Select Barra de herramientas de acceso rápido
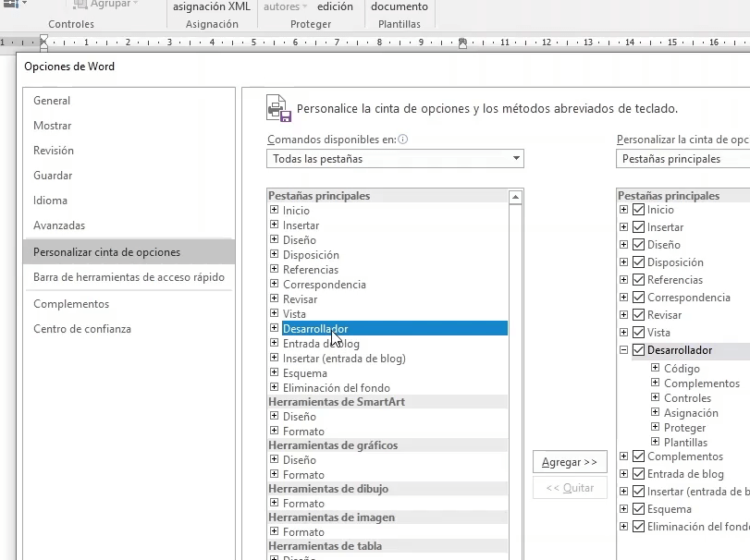The width and height of the screenshot is (750, 560). pos(129,277)
